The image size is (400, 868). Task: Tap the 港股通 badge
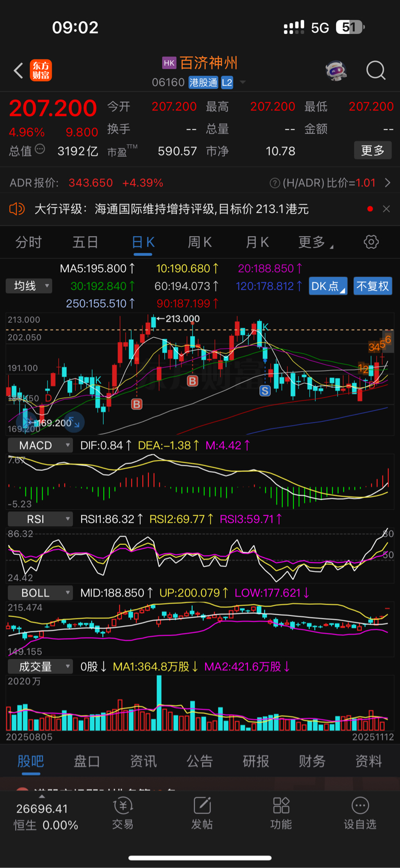[203, 82]
